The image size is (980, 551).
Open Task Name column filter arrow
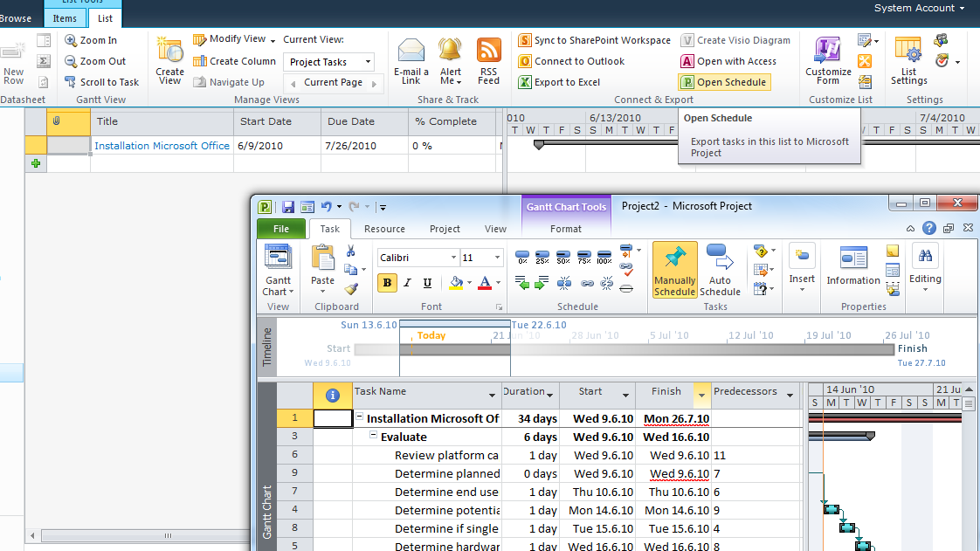pyautogui.click(x=492, y=395)
